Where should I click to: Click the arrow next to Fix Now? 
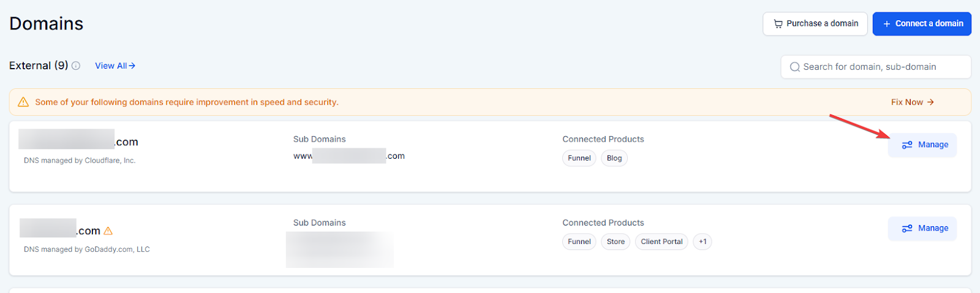(x=930, y=102)
